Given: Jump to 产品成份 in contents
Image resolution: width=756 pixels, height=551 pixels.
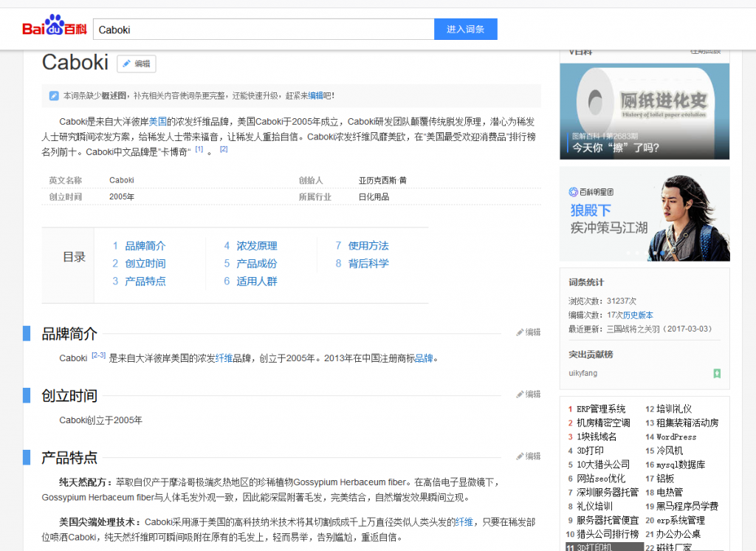Looking at the screenshot, I should pyautogui.click(x=256, y=264).
